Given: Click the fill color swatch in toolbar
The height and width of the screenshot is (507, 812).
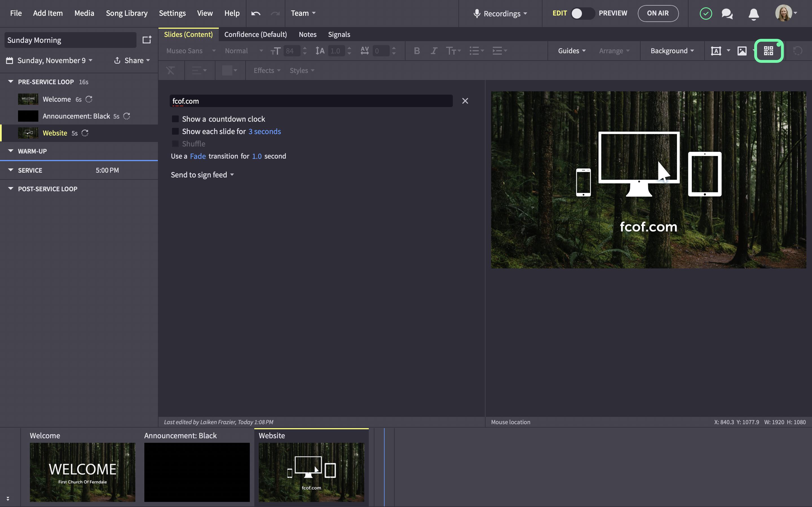Looking at the screenshot, I should pos(227,70).
